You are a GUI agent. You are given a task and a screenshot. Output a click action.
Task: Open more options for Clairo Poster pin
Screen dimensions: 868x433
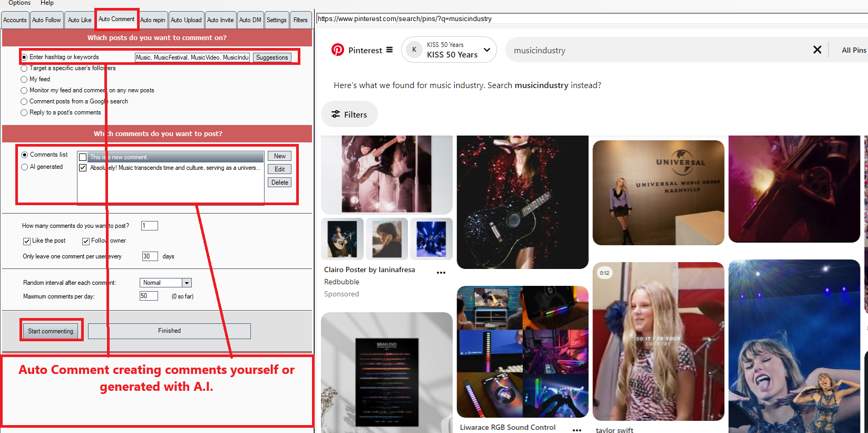tap(441, 273)
